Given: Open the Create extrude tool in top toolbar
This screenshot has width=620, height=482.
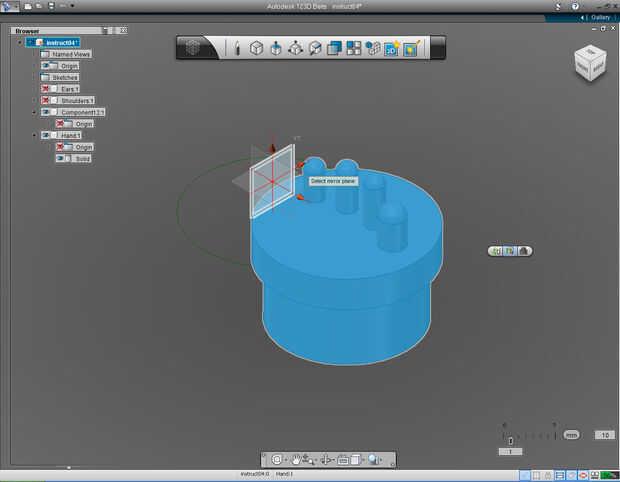Looking at the screenshot, I should tap(276, 48).
